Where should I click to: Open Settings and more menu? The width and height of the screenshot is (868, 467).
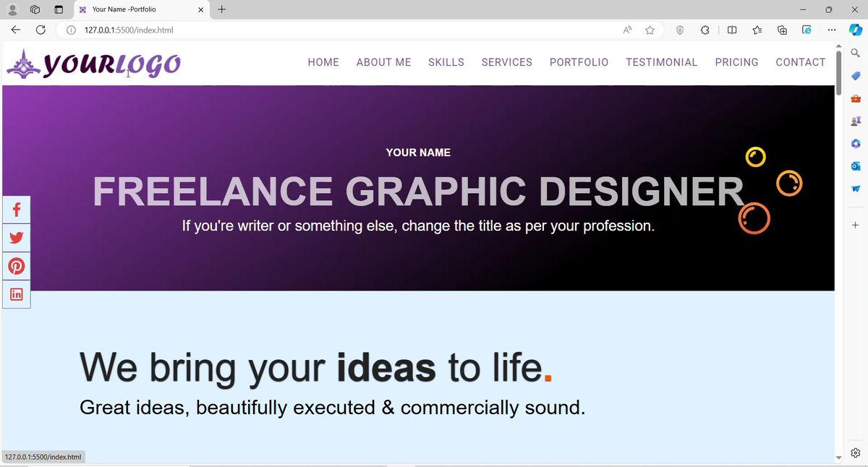pos(831,30)
